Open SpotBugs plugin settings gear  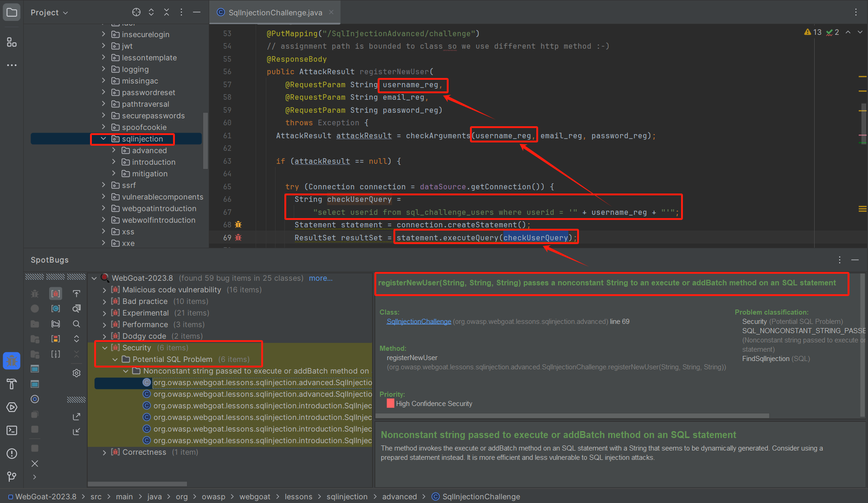(77, 373)
